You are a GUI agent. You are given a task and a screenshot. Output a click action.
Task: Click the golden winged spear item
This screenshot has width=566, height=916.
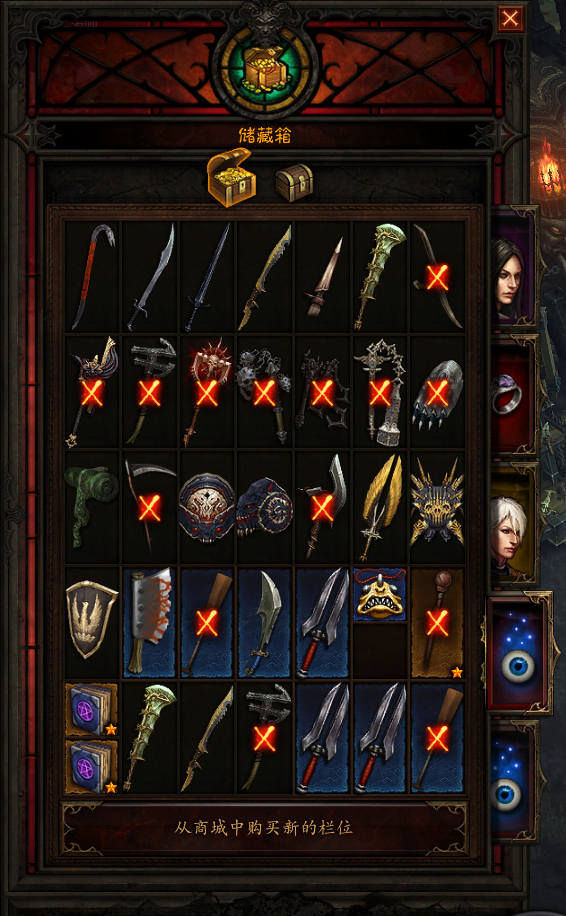tap(380, 506)
